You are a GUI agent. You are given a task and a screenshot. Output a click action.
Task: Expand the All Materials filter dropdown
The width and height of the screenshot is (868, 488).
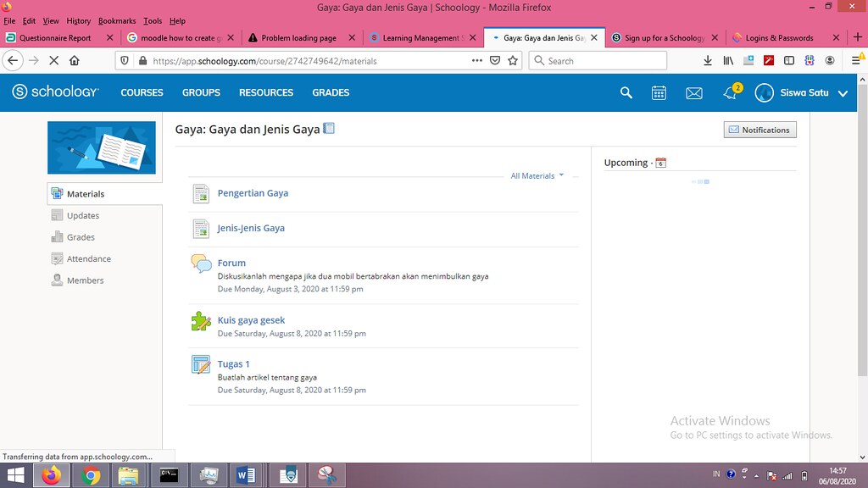pos(537,176)
